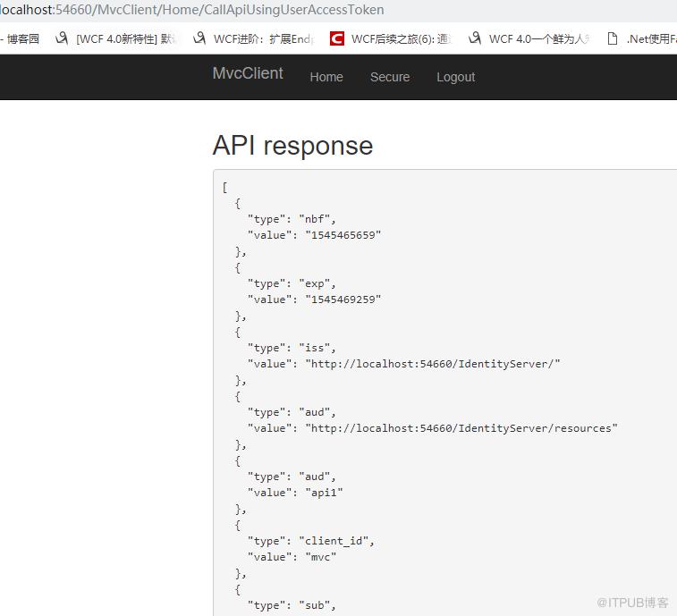Click the "type": "iss" line

pyautogui.click(x=292, y=348)
